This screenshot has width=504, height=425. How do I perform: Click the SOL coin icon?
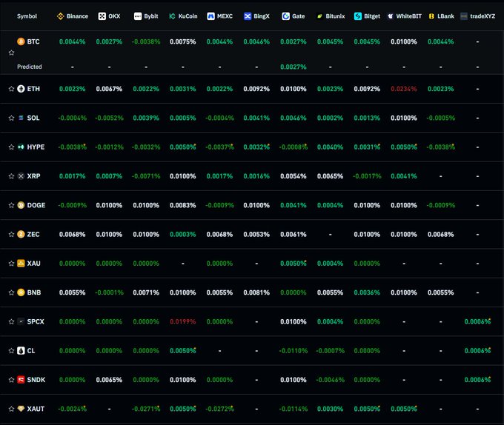pos(21,118)
